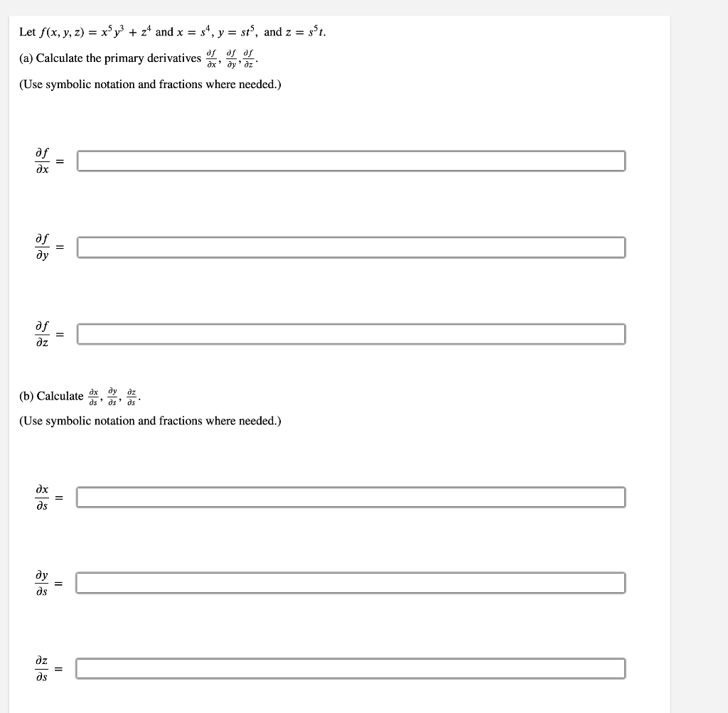Click the ∂f/∂z answer input field

pos(352,333)
